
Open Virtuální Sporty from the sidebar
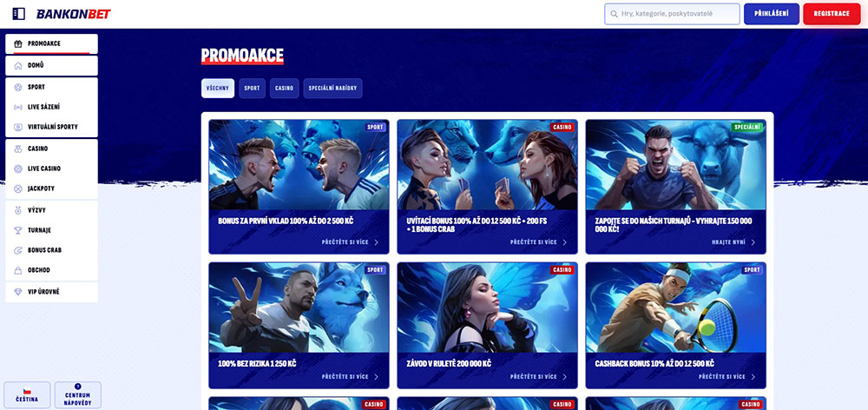tap(50, 127)
